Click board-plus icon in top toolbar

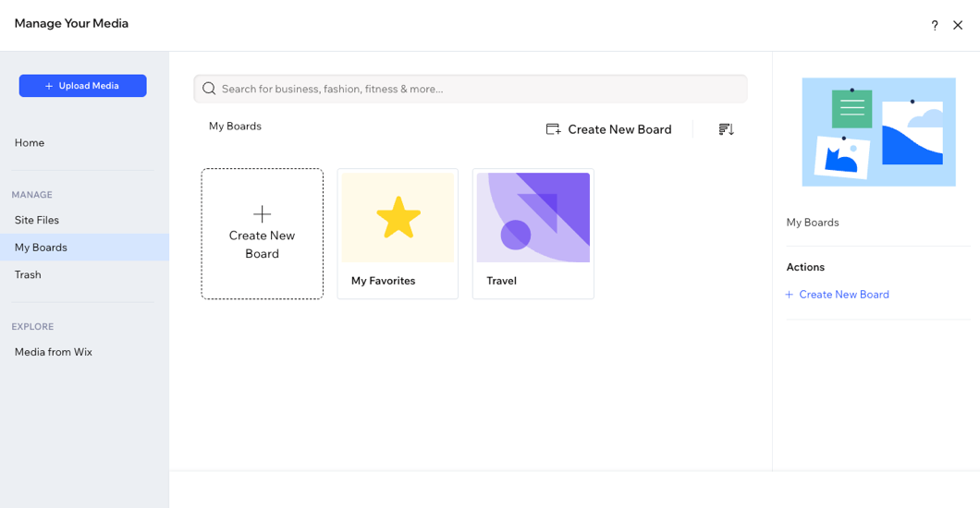(553, 129)
